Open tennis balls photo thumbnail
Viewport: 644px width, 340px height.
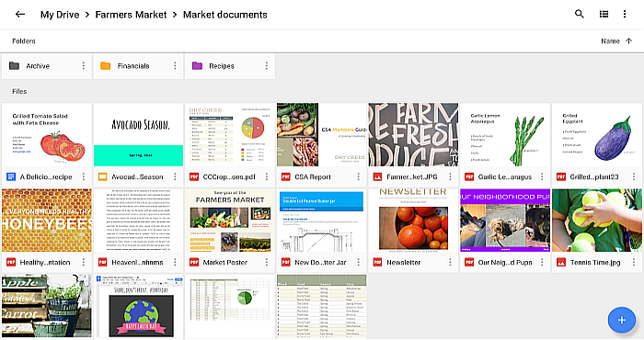pyautogui.click(x=597, y=221)
